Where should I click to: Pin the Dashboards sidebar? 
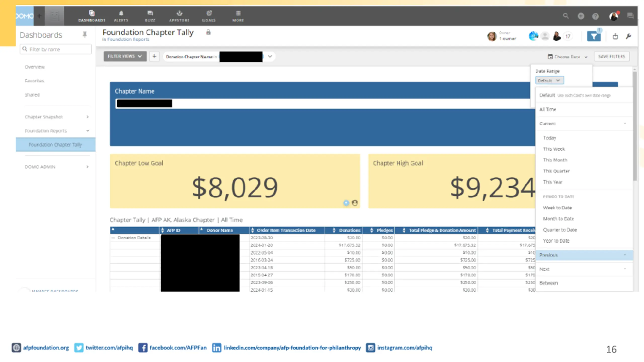click(x=85, y=34)
